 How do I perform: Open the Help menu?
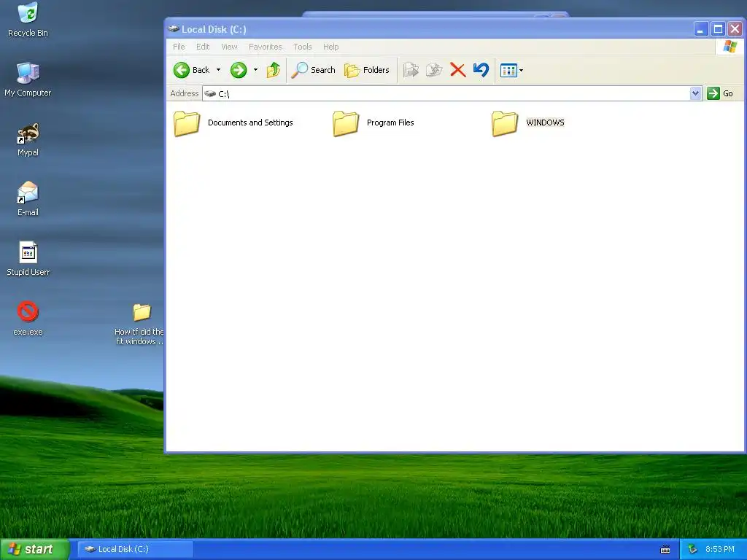[x=331, y=47]
